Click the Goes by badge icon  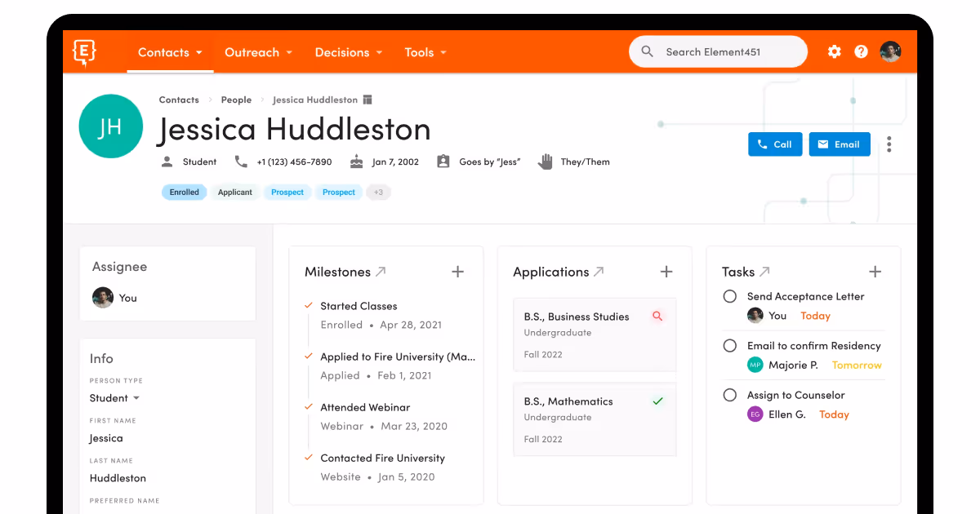click(443, 162)
